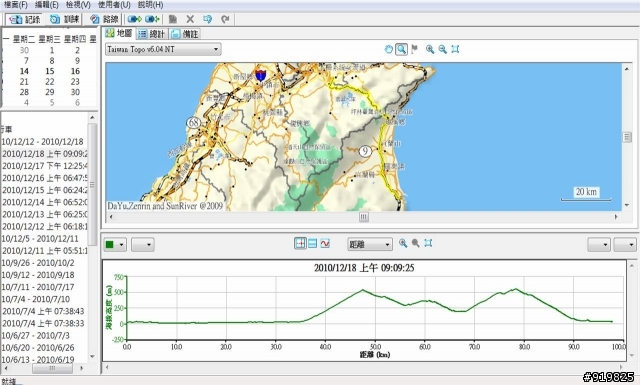Zoom out on the map with minus magnifier
Screen dimensions: 640x385
click(x=442, y=49)
